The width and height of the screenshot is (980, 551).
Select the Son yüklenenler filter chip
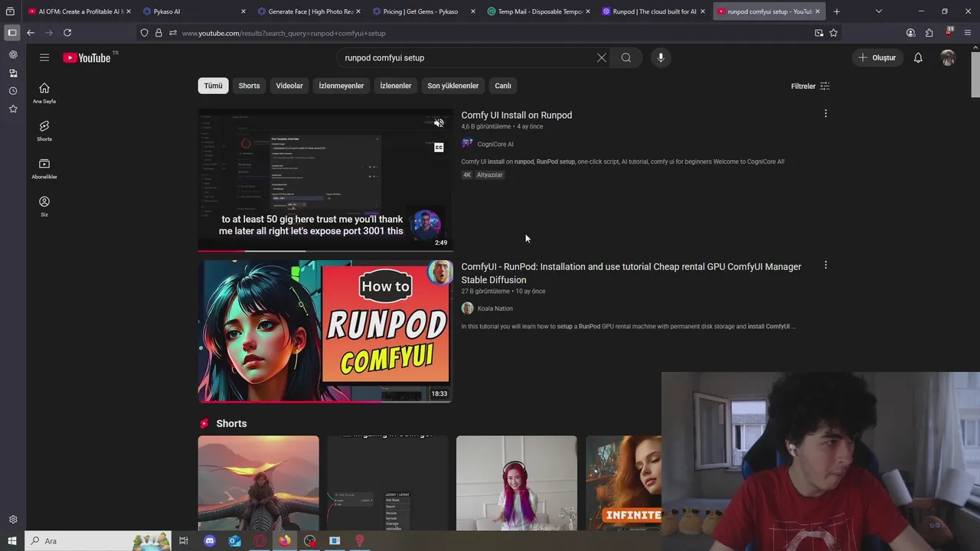point(453,86)
